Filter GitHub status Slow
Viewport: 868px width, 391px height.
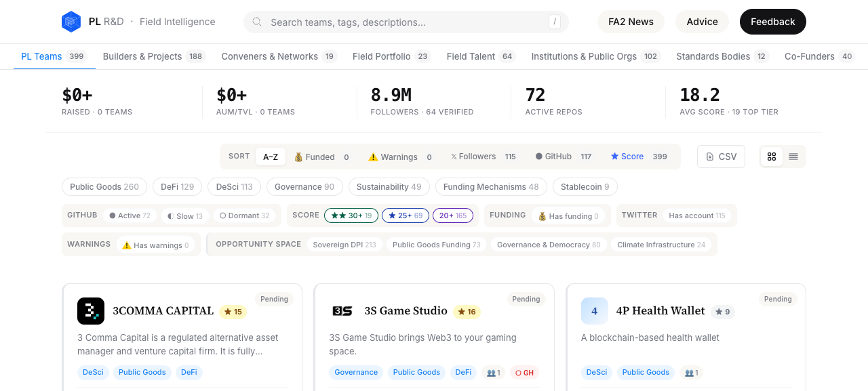pyautogui.click(x=185, y=215)
